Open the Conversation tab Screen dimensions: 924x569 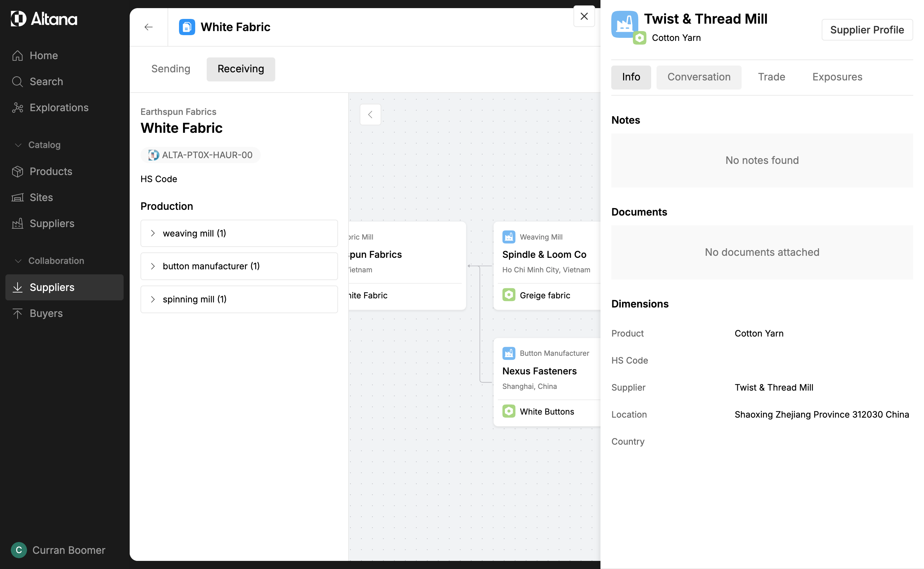(x=699, y=77)
